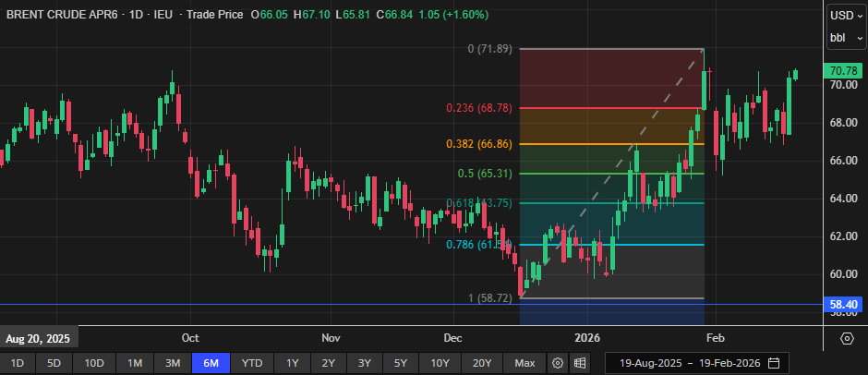Image resolution: width=868 pixels, height=375 pixels.
Task: Switch to the 6M time range
Action: 211,363
